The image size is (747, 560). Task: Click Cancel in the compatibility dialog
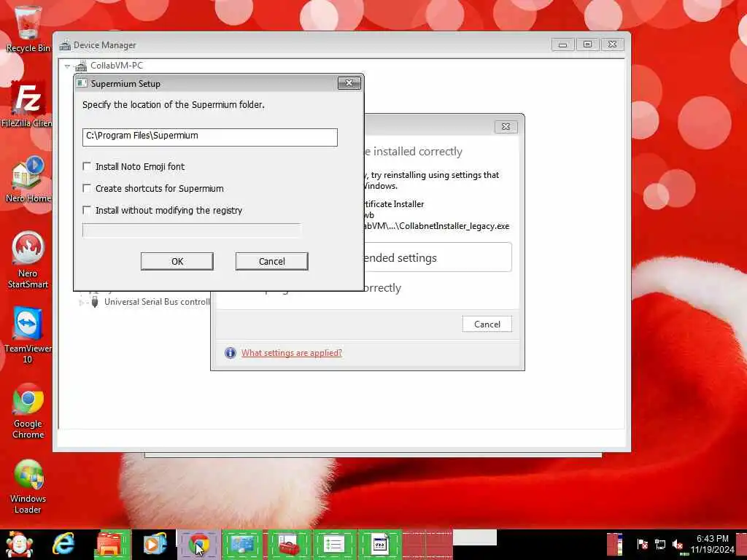tap(487, 324)
